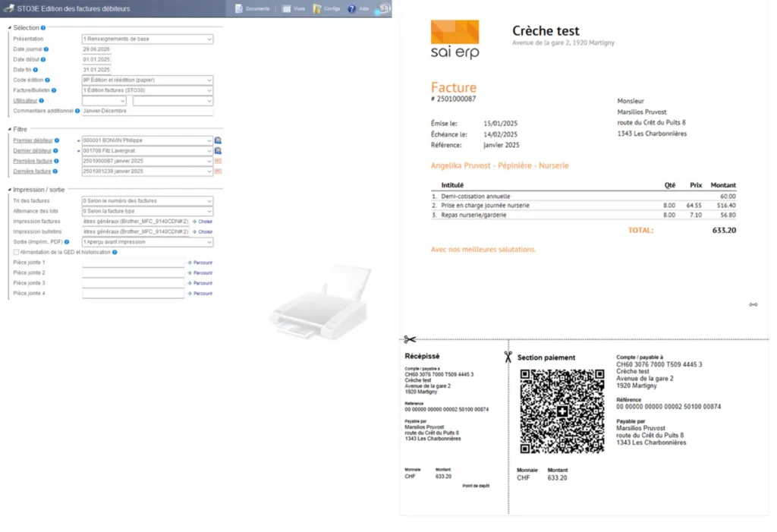Collapse the Impression / sortie section
777x532 pixels.
tap(9, 190)
